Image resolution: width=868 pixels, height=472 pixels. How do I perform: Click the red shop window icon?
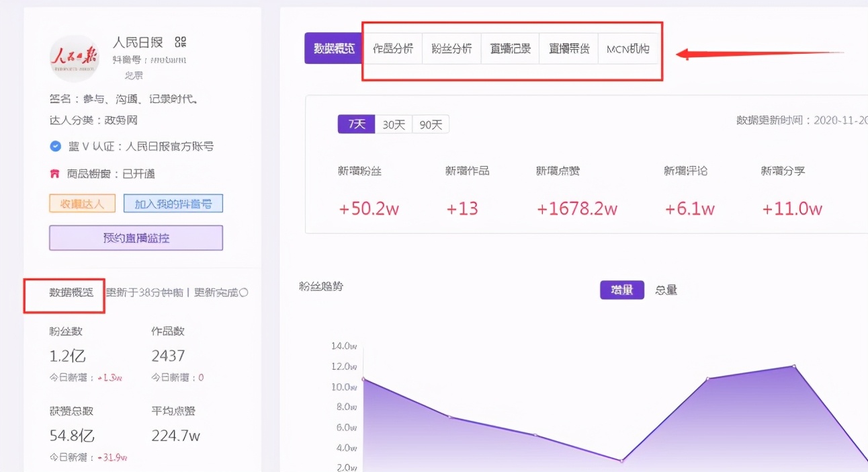[55, 173]
